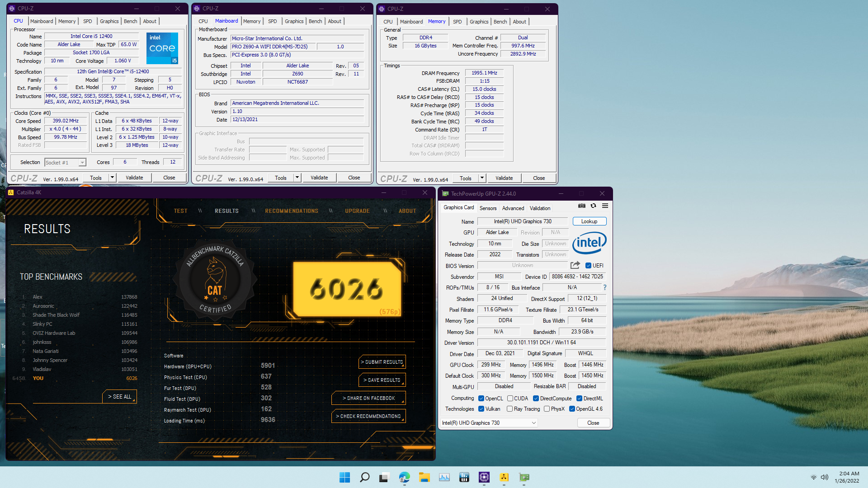Switch to Sensors tab in GPU-Z
This screenshot has width=868, height=488.
coord(488,208)
